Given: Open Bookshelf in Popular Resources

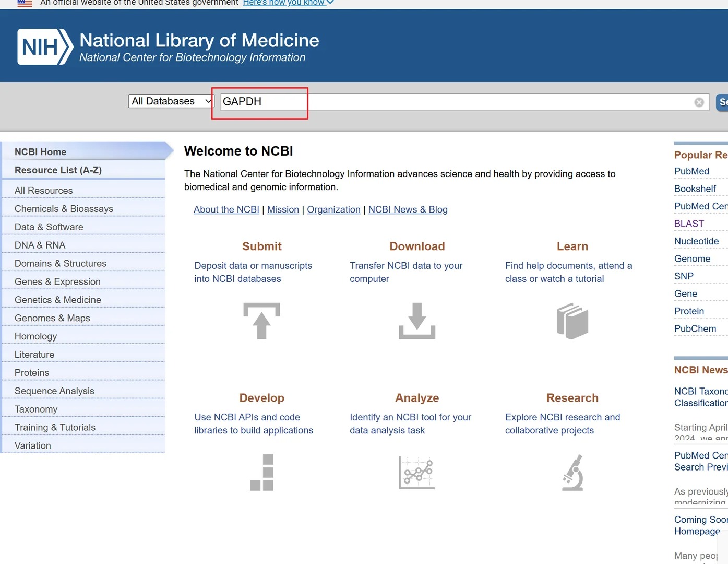Looking at the screenshot, I should click(695, 189).
